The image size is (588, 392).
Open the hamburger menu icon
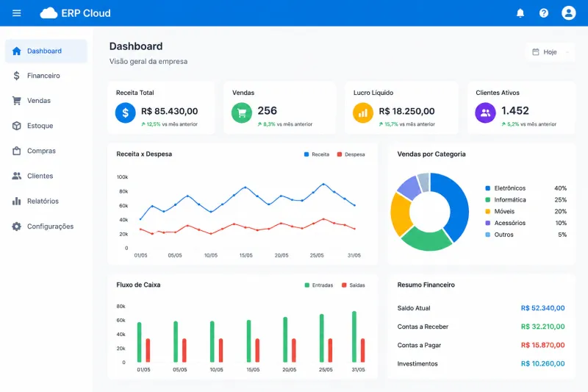click(x=16, y=13)
